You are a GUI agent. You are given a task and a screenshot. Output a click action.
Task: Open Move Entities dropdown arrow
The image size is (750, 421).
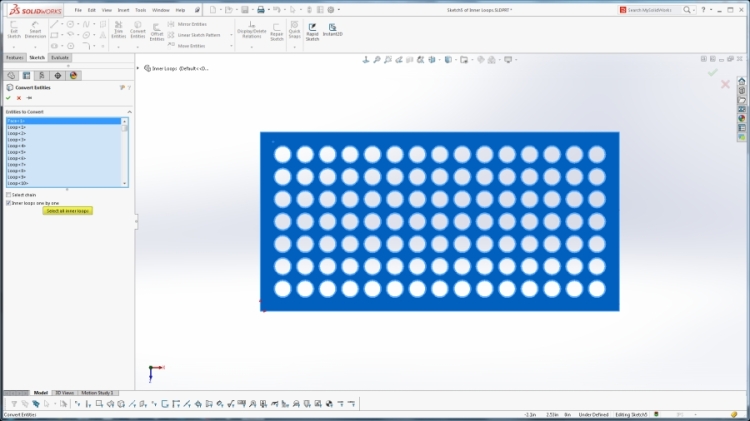(x=232, y=46)
